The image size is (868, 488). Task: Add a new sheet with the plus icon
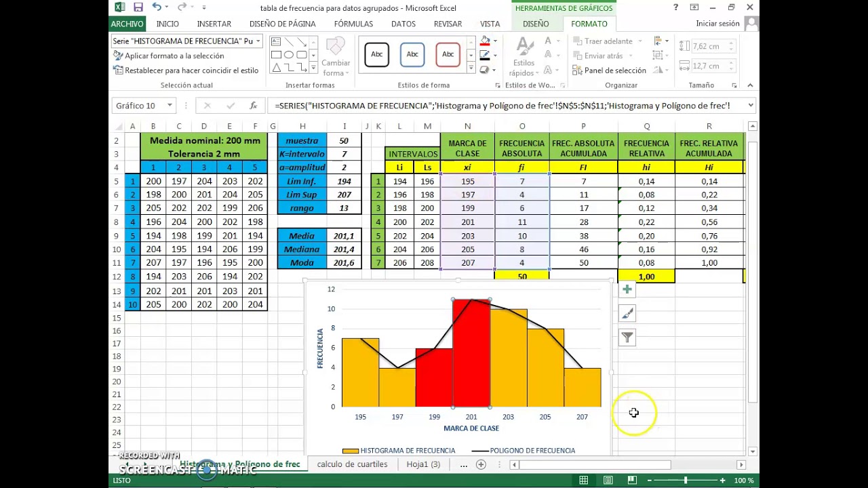(481, 464)
